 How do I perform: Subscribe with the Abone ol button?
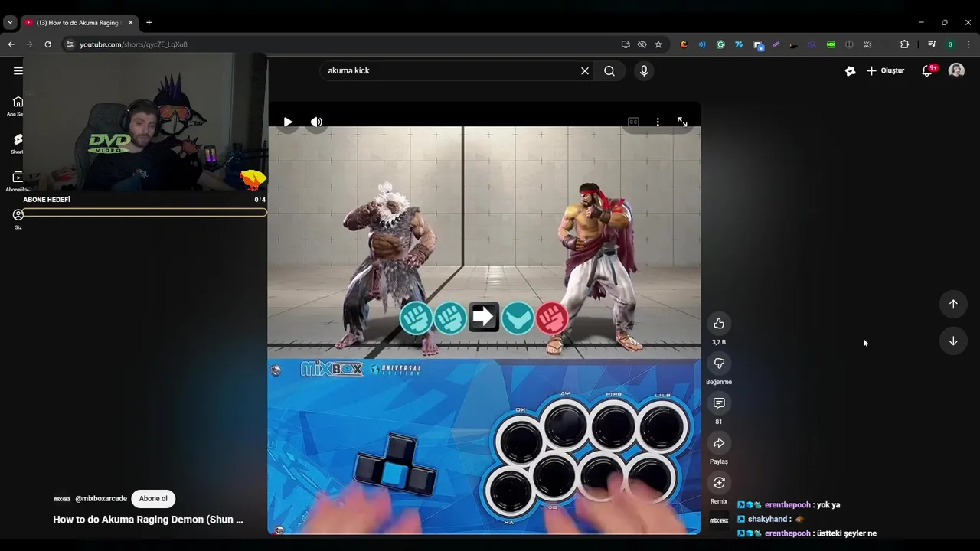pyautogui.click(x=153, y=498)
